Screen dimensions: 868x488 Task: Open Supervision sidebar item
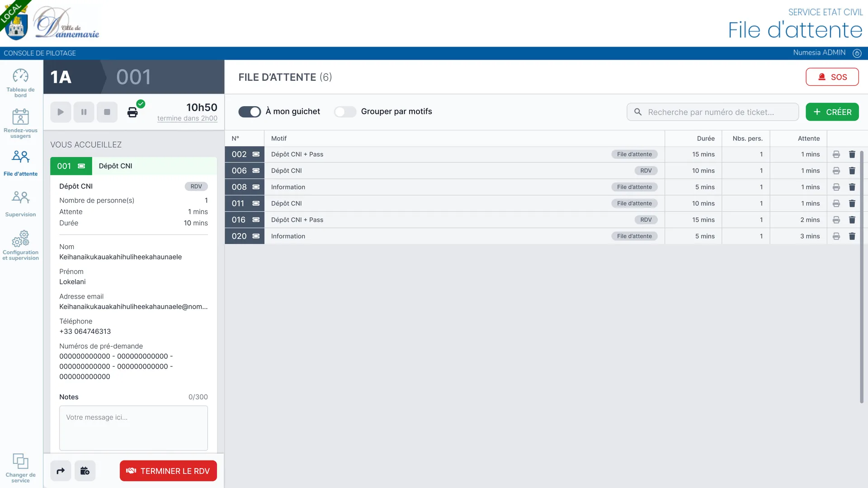[x=20, y=204]
